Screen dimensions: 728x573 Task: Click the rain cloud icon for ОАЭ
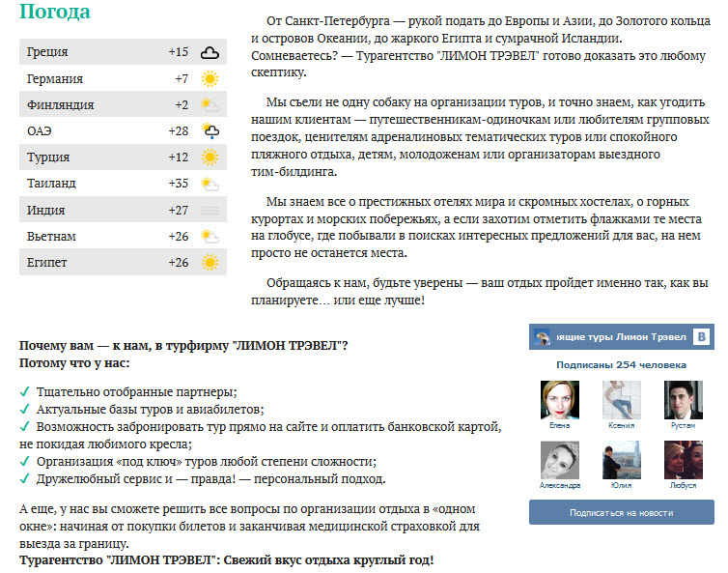point(210,131)
